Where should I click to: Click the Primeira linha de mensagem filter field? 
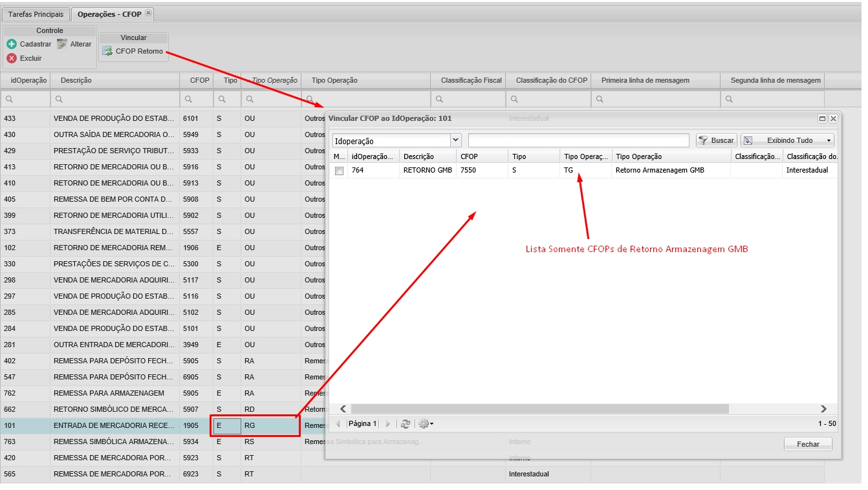click(656, 99)
